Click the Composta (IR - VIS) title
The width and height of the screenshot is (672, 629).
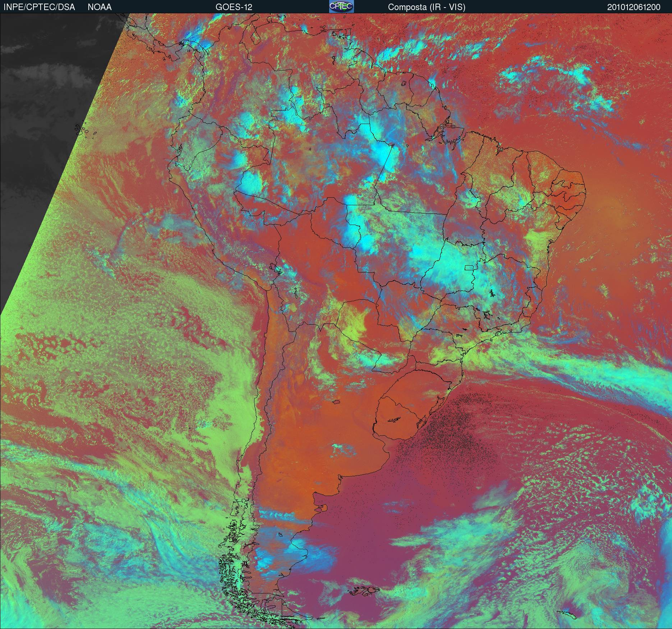pyautogui.click(x=427, y=7)
